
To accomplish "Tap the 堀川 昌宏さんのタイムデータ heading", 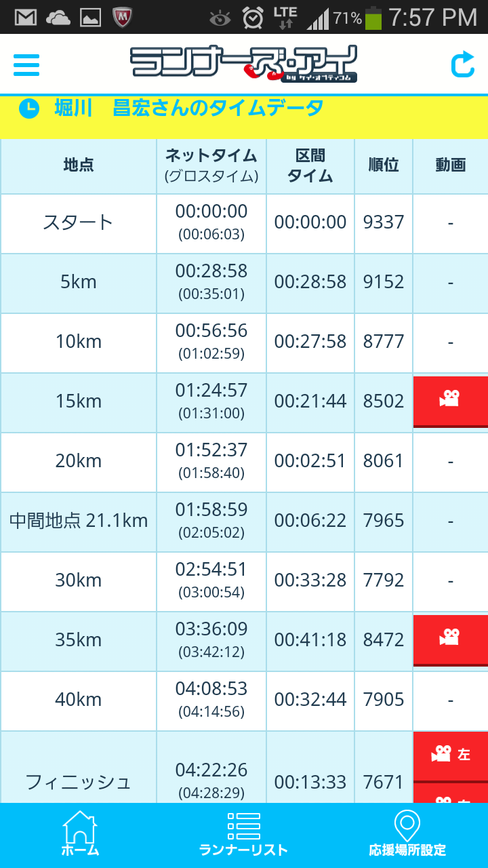I will point(188,108).
